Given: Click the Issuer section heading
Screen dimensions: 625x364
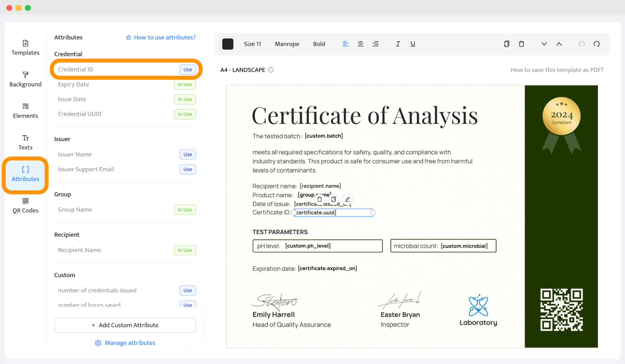Looking at the screenshot, I should [62, 139].
